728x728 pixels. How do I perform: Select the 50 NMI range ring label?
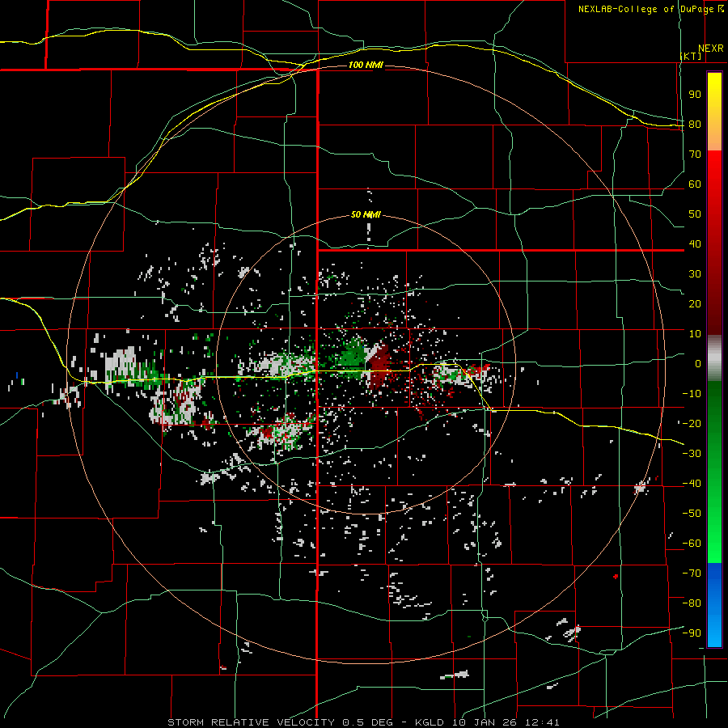click(366, 214)
